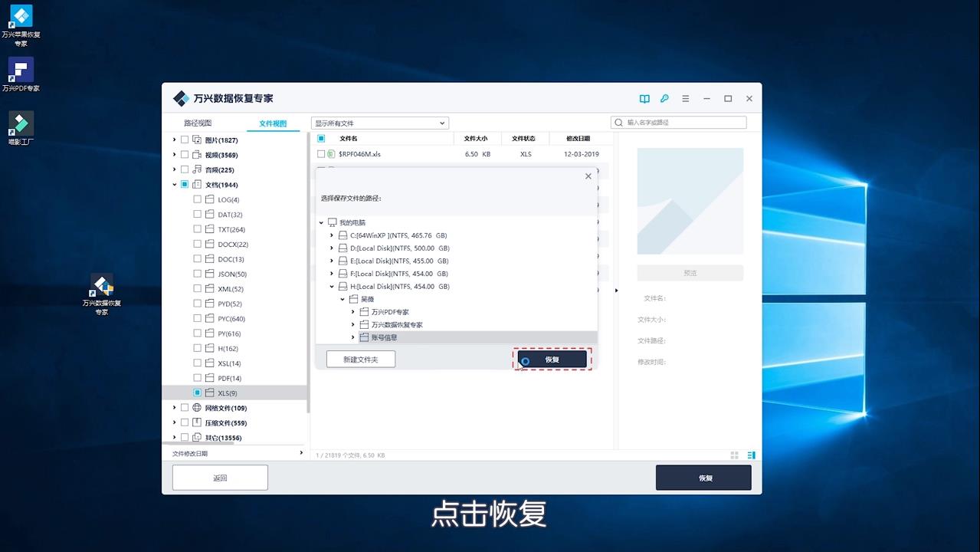Tick the 图片(1827) checkbox
The height and width of the screenshot is (552, 980).
185,140
